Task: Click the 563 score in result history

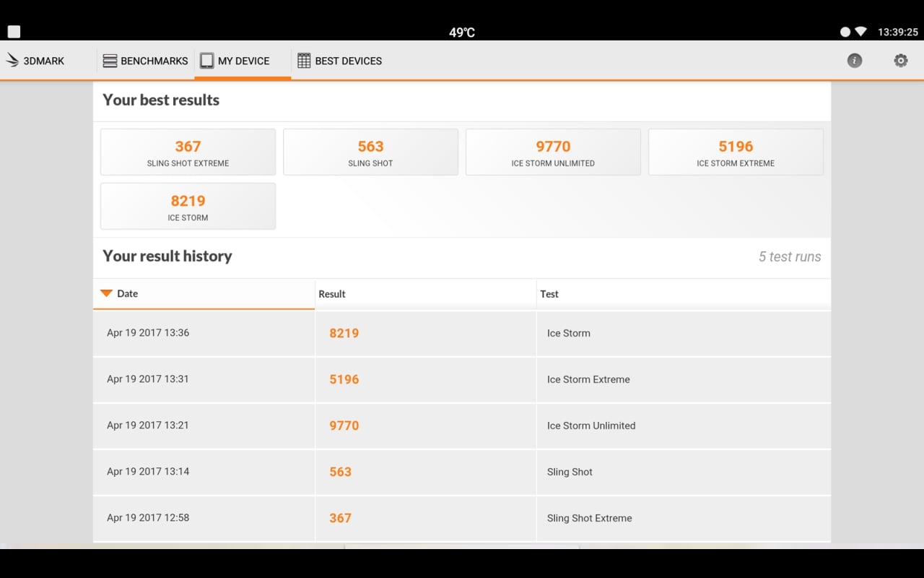Action: click(341, 472)
